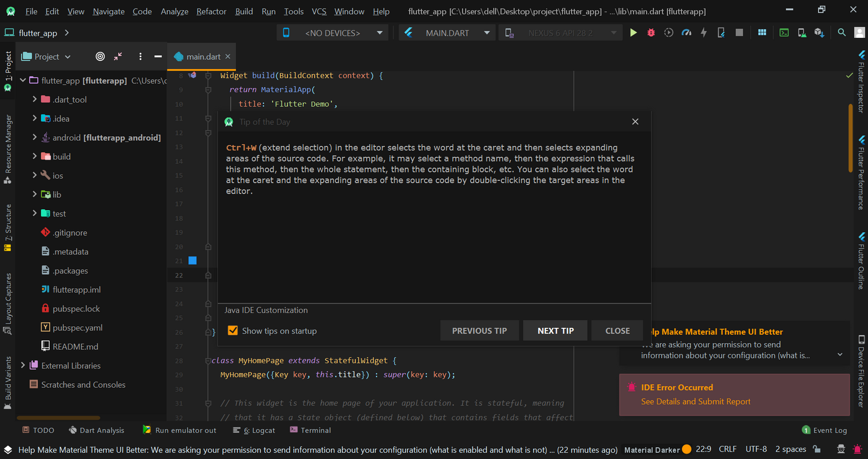This screenshot has height=459, width=868.
Task: Click UTF-8 encoding in status bar
Action: click(756, 449)
